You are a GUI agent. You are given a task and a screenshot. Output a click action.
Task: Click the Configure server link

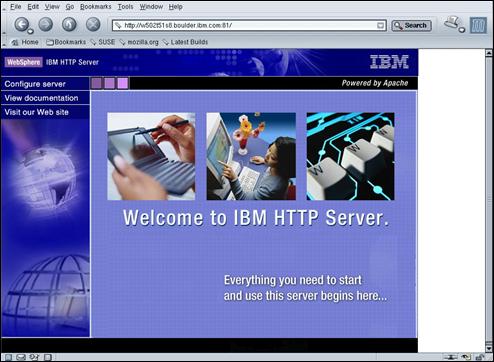click(35, 84)
